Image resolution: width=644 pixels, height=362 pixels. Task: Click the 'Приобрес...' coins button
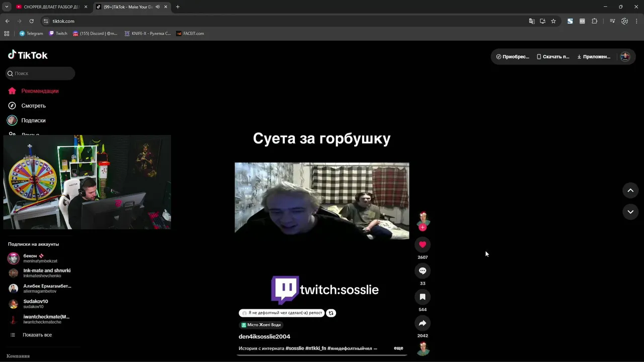[x=513, y=57]
